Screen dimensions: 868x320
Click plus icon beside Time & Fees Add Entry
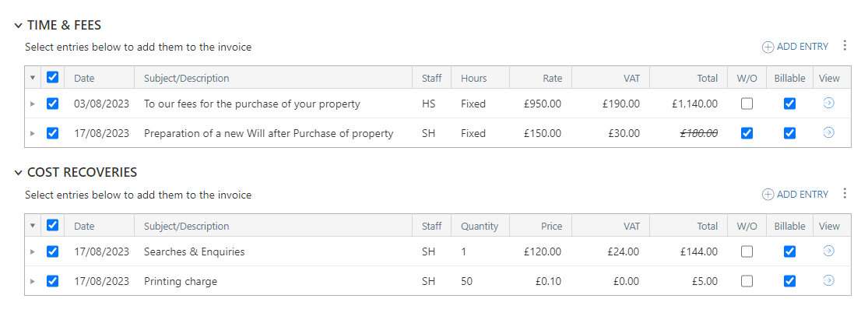point(768,47)
